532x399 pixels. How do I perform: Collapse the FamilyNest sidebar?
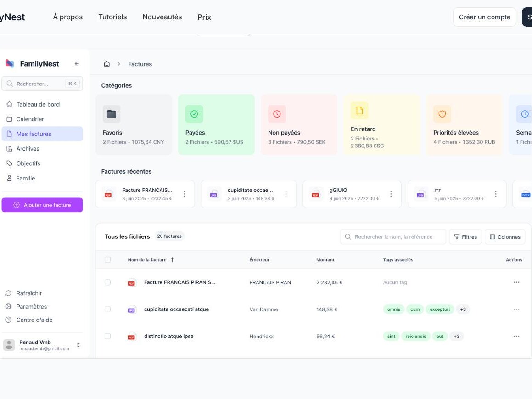click(76, 63)
